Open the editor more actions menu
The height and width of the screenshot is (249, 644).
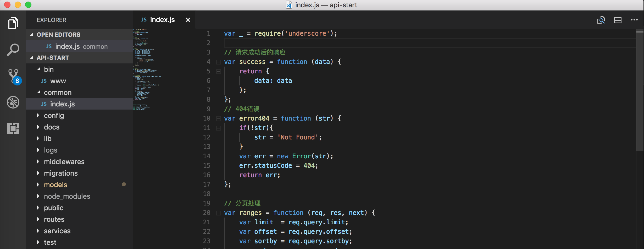click(x=634, y=20)
